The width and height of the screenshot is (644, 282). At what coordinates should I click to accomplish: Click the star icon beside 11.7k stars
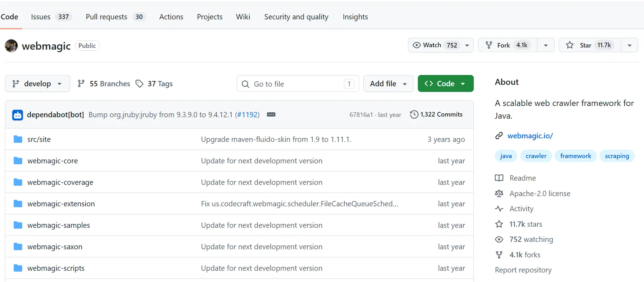click(499, 224)
